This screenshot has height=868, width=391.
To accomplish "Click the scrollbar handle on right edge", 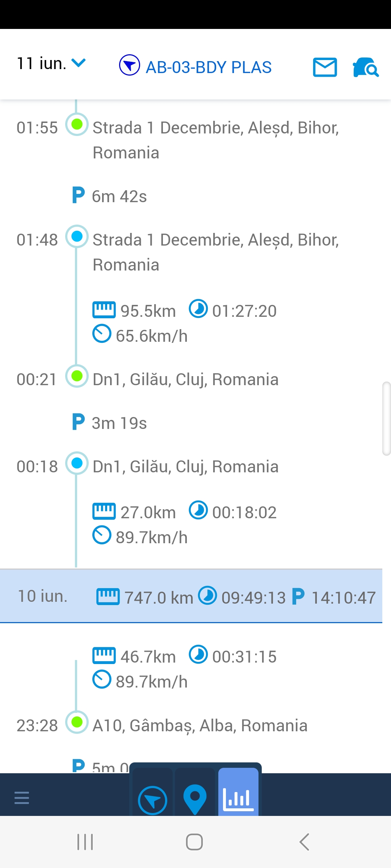I will coord(386,418).
